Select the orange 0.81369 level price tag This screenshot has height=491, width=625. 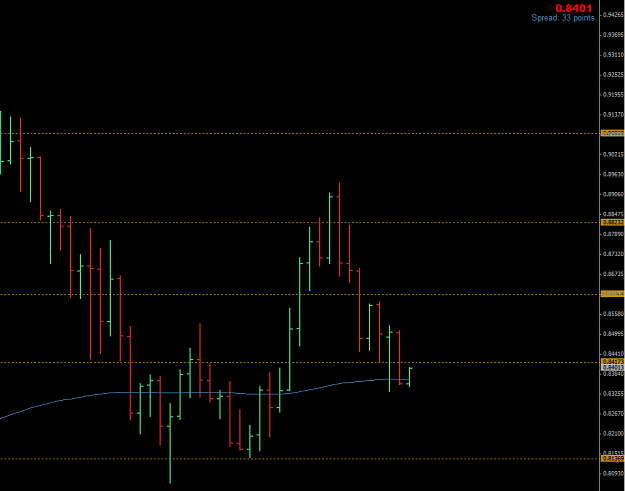click(x=613, y=459)
